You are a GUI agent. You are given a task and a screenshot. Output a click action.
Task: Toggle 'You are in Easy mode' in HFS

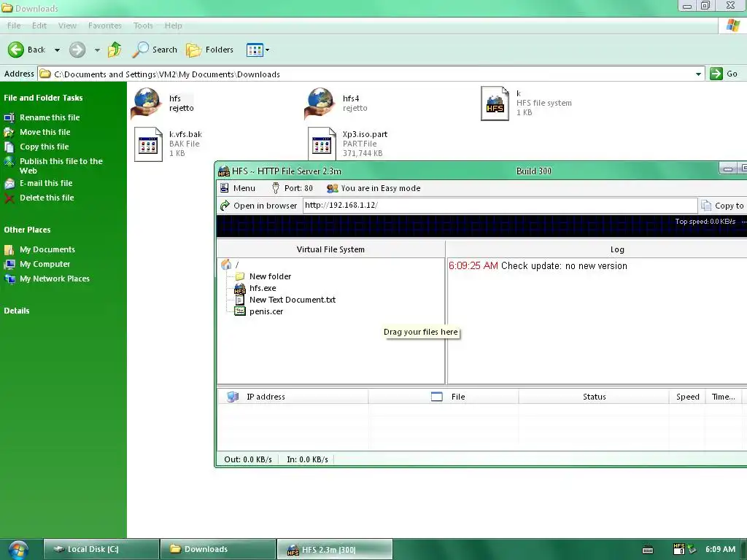(373, 188)
